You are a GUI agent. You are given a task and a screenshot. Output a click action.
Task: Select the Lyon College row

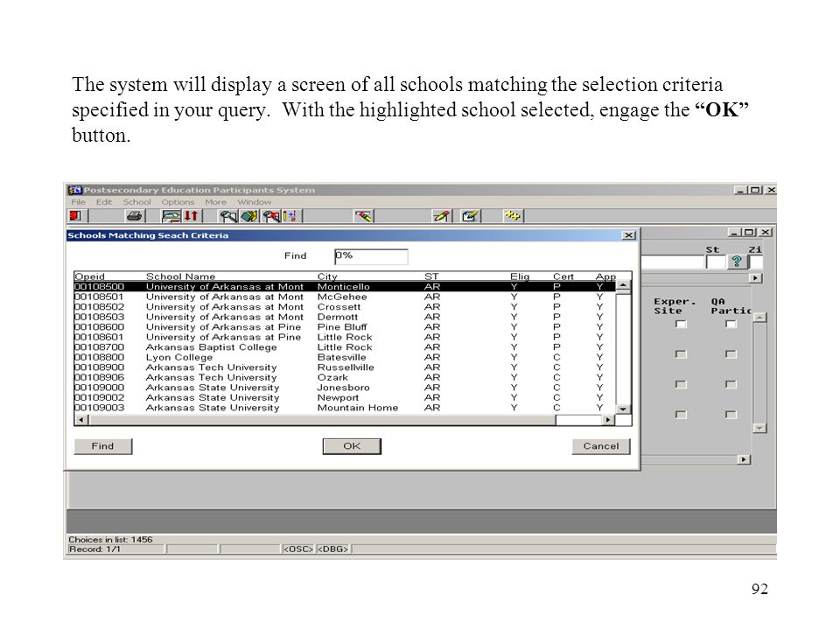(x=345, y=357)
